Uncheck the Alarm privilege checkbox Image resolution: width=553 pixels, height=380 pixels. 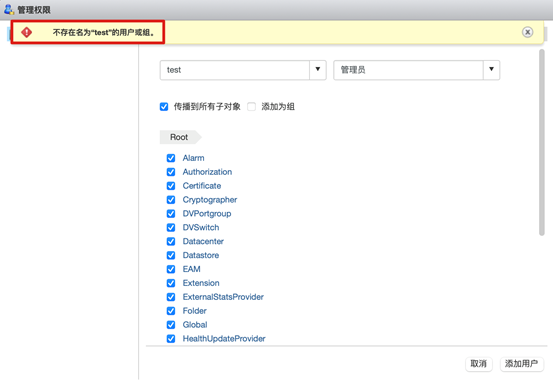pyautogui.click(x=171, y=158)
